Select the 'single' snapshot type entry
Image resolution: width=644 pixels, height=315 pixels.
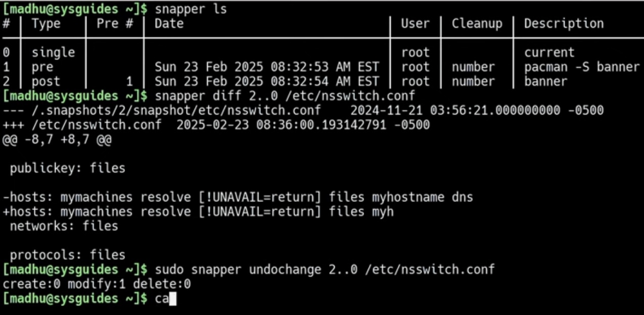point(53,52)
